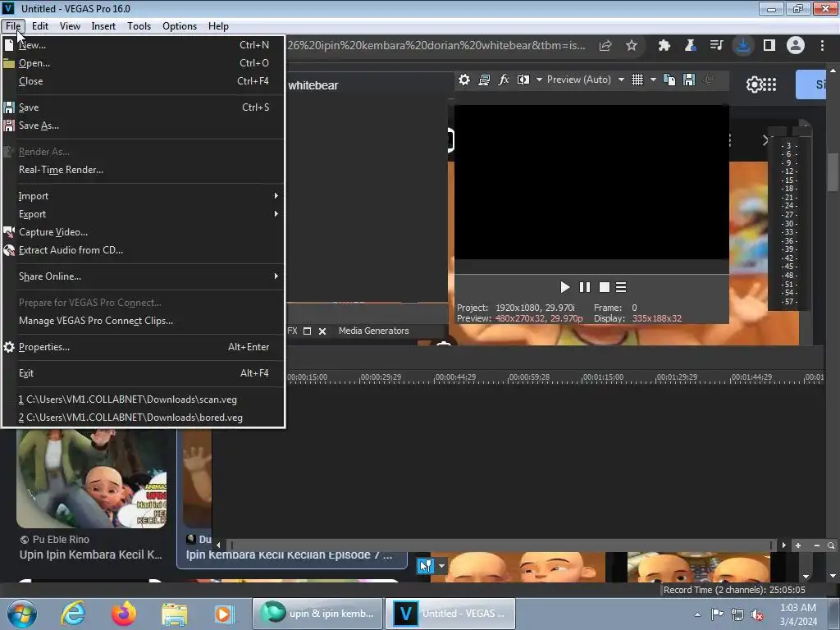
Task: Click muted volume tray icon
Action: pos(757,614)
